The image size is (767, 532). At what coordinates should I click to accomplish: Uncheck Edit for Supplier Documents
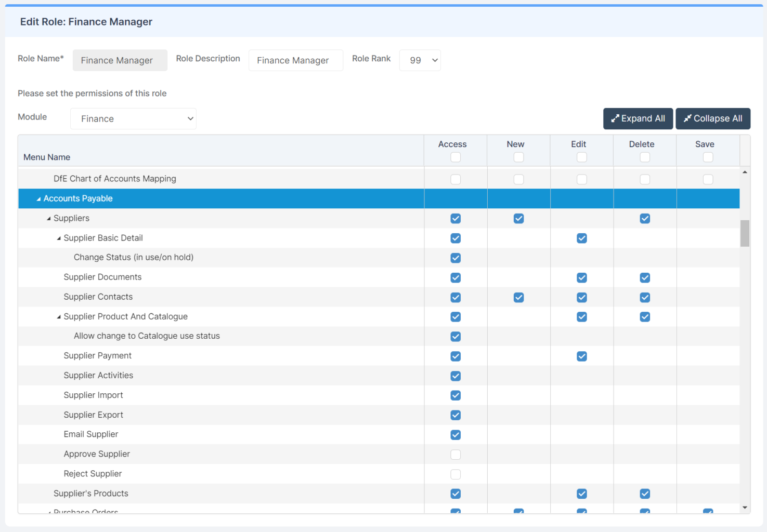582,277
